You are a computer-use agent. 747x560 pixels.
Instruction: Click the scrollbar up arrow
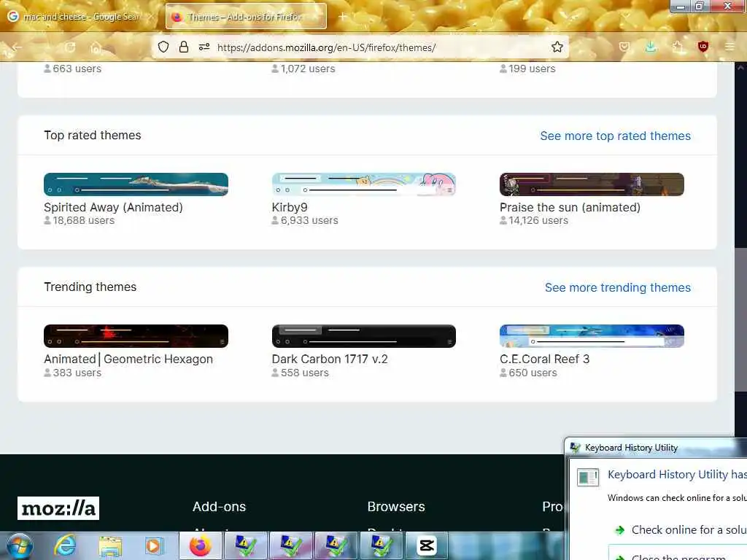[x=740, y=68]
